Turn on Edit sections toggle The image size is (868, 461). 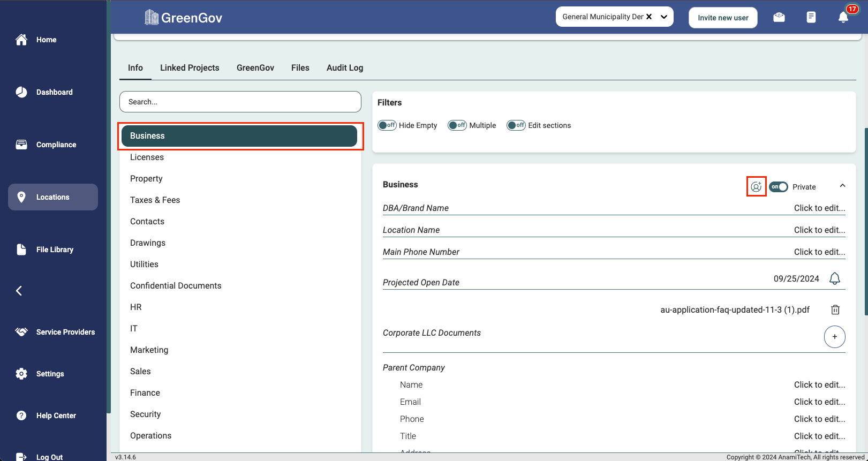[x=516, y=125]
